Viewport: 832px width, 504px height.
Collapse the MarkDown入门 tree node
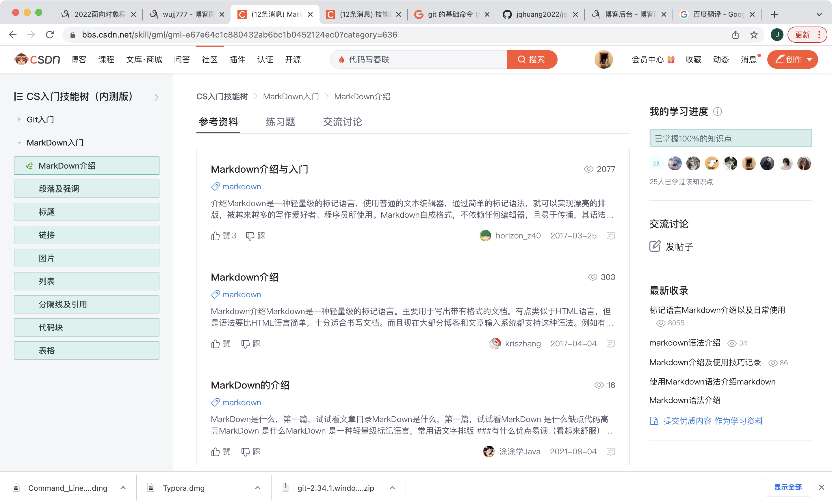(19, 143)
